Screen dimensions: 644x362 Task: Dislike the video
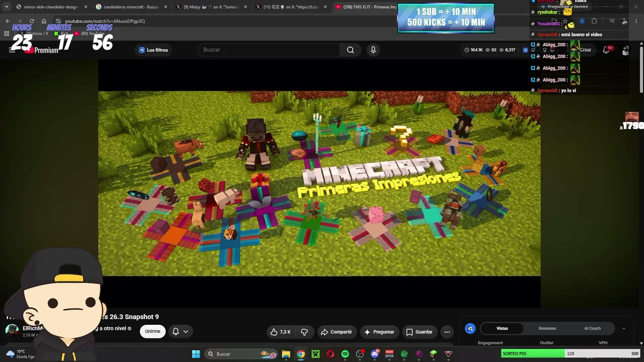(x=304, y=332)
